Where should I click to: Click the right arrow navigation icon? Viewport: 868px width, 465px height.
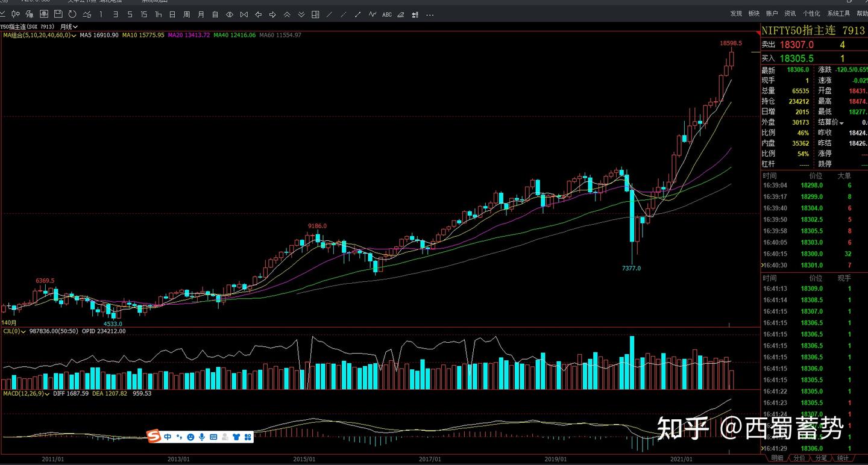point(272,14)
